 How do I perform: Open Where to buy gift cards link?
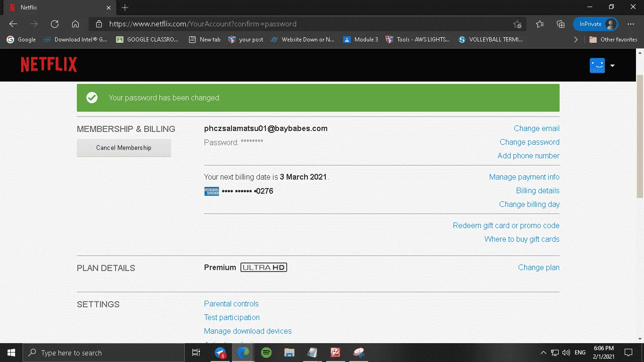click(x=522, y=239)
